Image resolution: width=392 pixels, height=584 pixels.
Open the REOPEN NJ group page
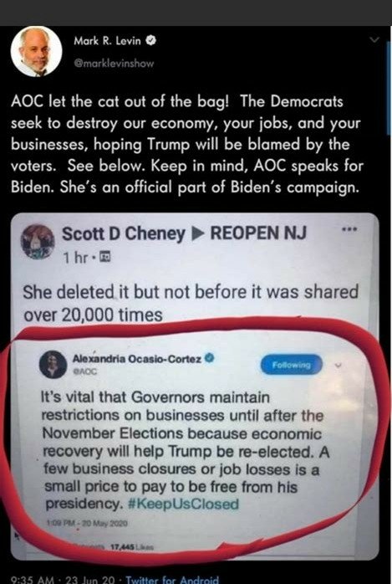258,233
